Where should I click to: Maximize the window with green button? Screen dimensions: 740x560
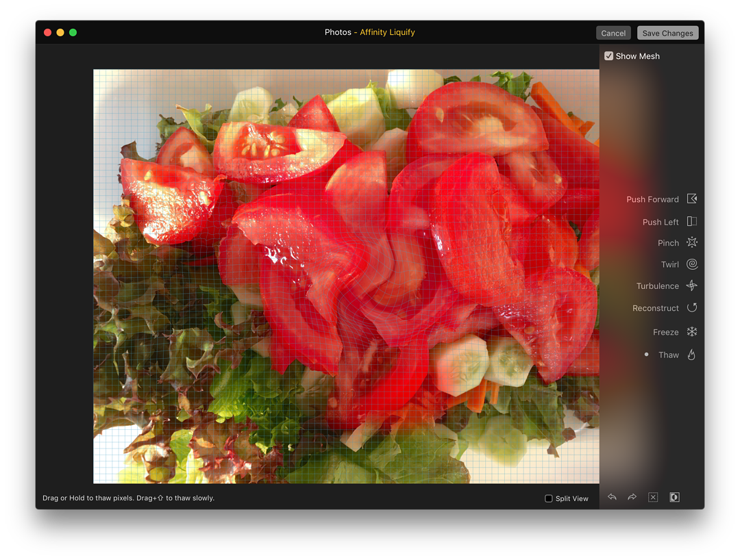[x=73, y=33]
